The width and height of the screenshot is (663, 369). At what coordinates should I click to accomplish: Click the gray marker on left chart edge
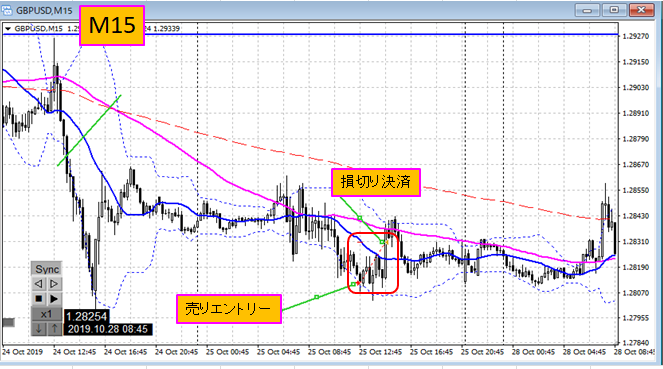(8, 323)
